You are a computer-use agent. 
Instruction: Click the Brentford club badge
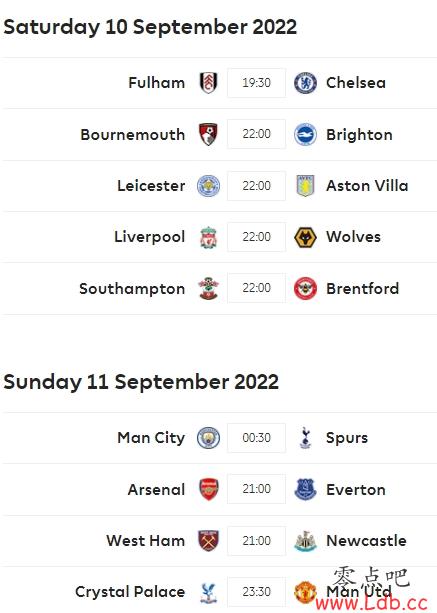305,289
